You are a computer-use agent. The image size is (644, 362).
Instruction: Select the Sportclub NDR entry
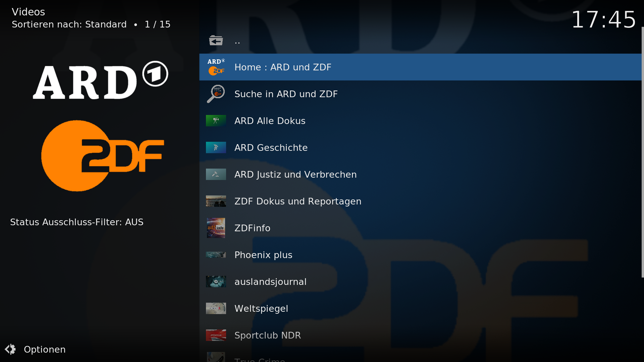point(420,335)
